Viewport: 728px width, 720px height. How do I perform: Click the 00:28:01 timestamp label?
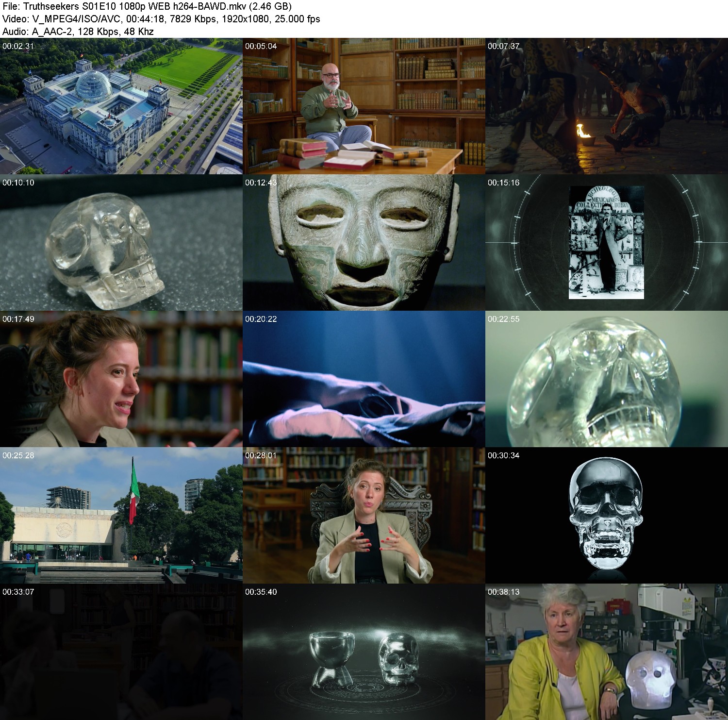tap(261, 455)
